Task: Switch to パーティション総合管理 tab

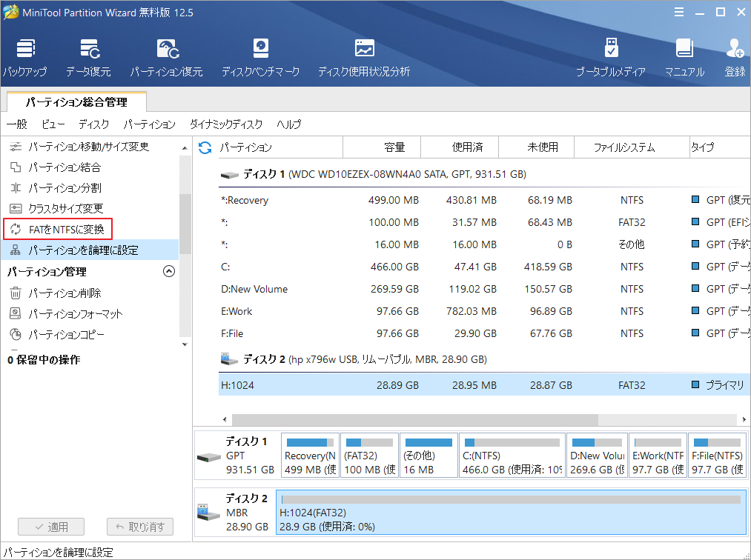Action: pyautogui.click(x=76, y=102)
